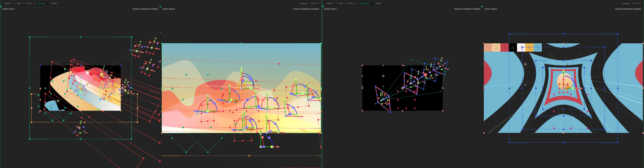
Task: Pick the black swatch numbered 4
Action: pyautogui.click(x=513, y=48)
